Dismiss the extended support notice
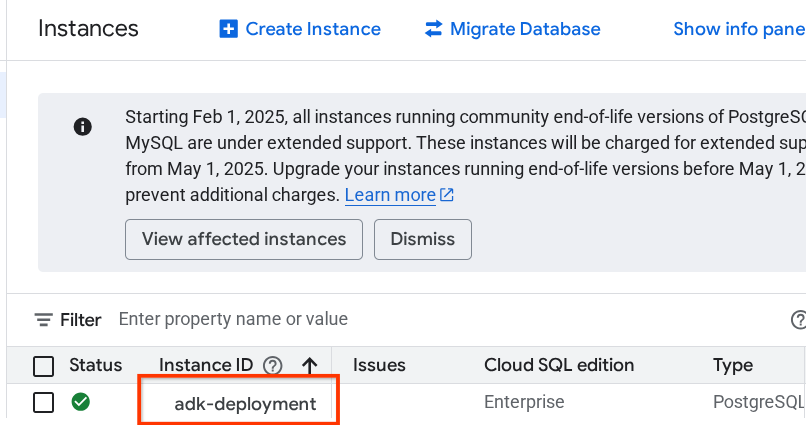The width and height of the screenshot is (806, 425). (x=422, y=239)
